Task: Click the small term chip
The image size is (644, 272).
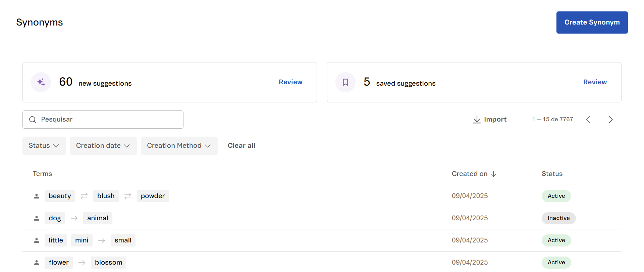Action: point(123,240)
